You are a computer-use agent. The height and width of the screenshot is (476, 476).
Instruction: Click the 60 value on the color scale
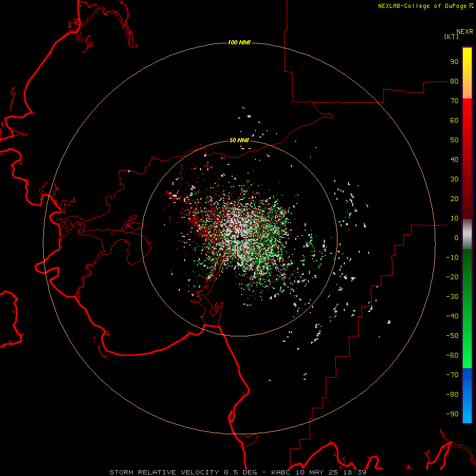coord(454,121)
